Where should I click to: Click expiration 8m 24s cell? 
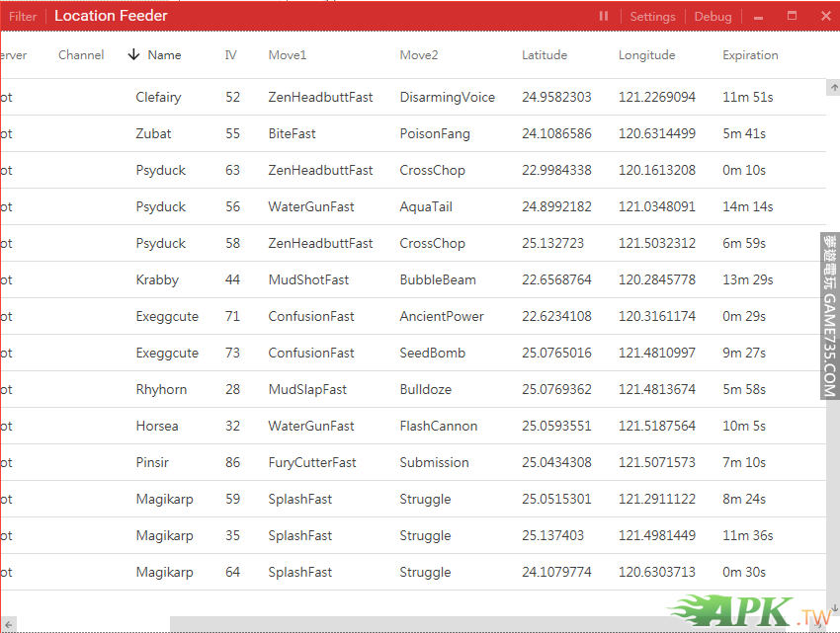(x=744, y=499)
